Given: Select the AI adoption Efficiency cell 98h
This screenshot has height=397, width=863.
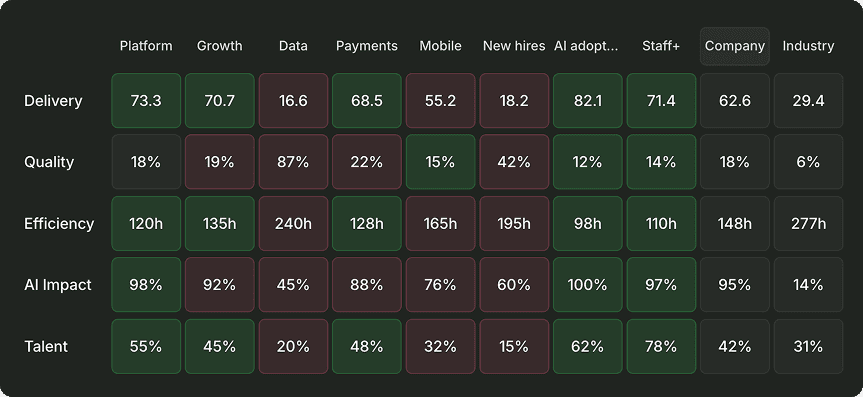Looking at the screenshot, I should 588,224.
